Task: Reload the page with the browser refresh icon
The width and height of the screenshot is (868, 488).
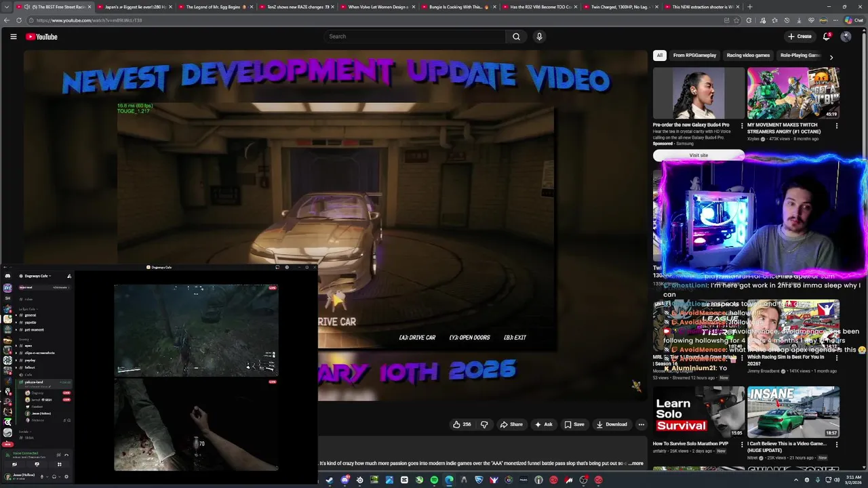Action: (x=20, y=20)
